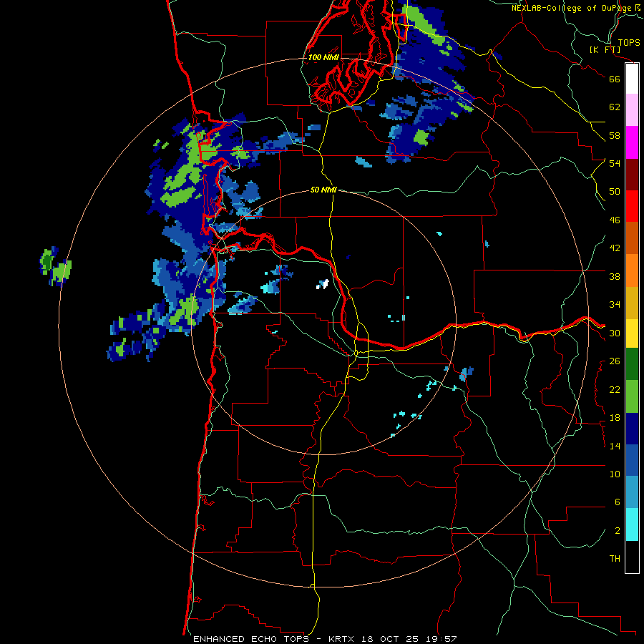Screen dimensions: 644x644
Task: Click the "54" legend value
Action: pos(615,163)
